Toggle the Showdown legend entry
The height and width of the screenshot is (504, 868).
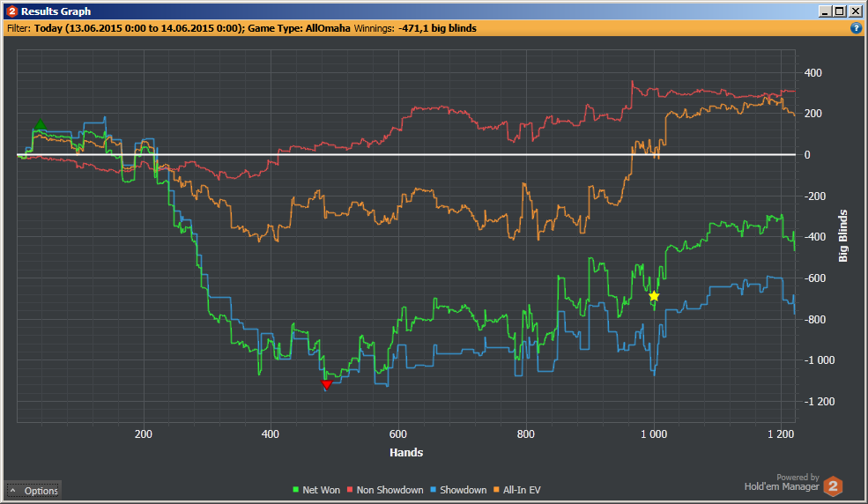pyautogui.click(x=458, y=490)
